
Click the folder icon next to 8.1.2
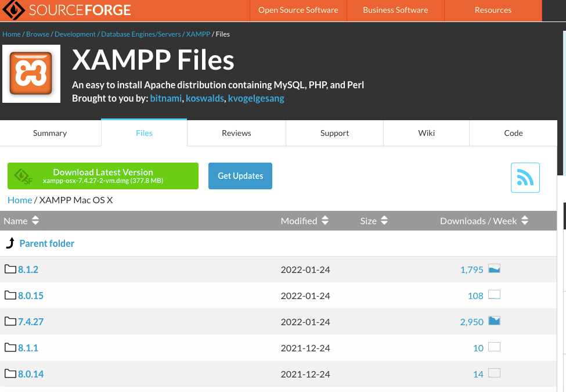point(9,269)
